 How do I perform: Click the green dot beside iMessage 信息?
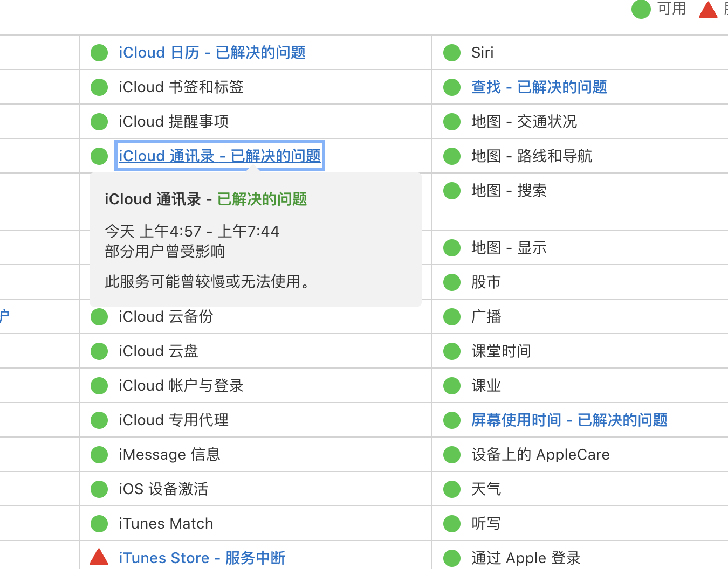pos(99,455)
